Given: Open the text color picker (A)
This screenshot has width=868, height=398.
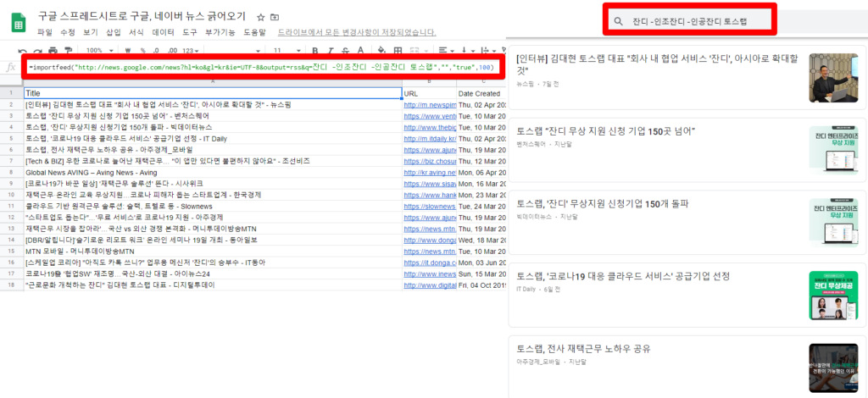Looking at the screenshot, I should [360, 50].
